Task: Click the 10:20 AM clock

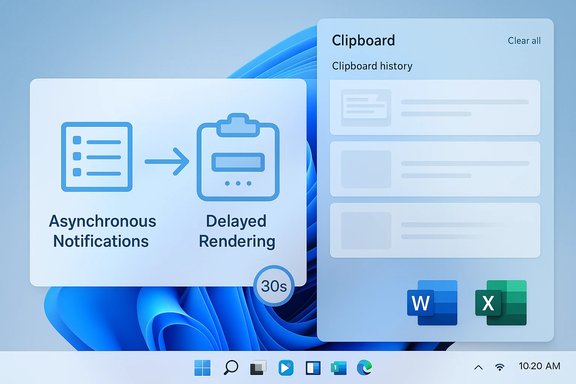Action: pyautogui.click(x=539, y=366)
